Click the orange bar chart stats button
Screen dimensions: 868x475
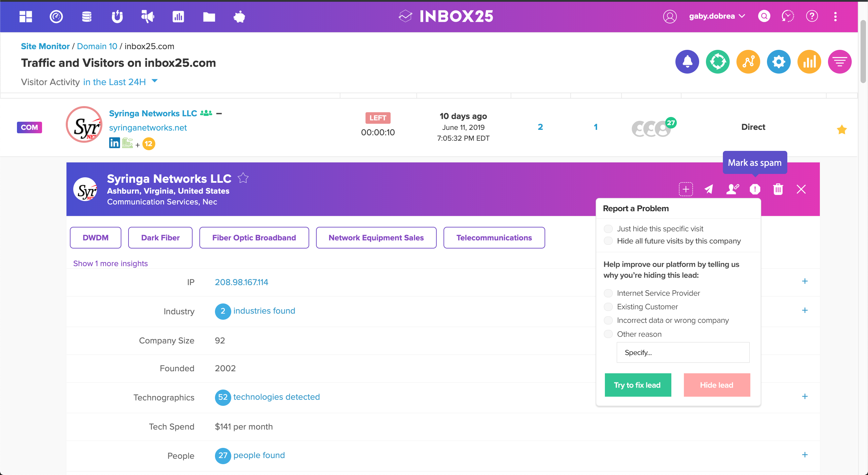click(809, 62)
